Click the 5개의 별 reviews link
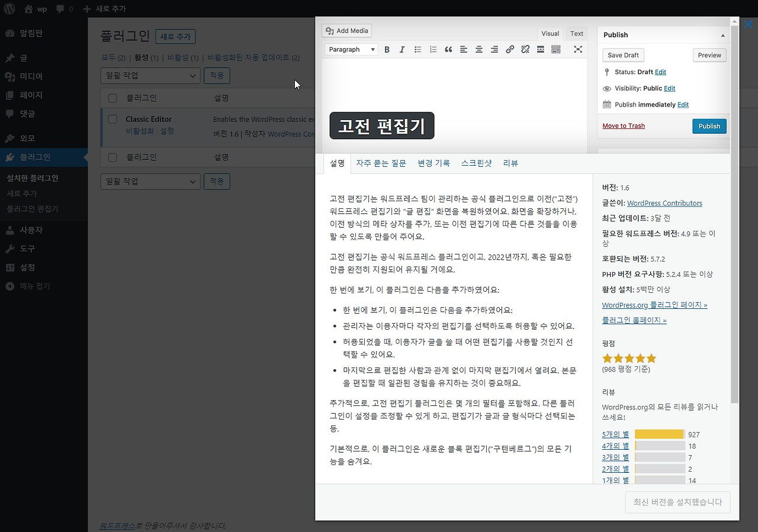 (x=615, y=435)
